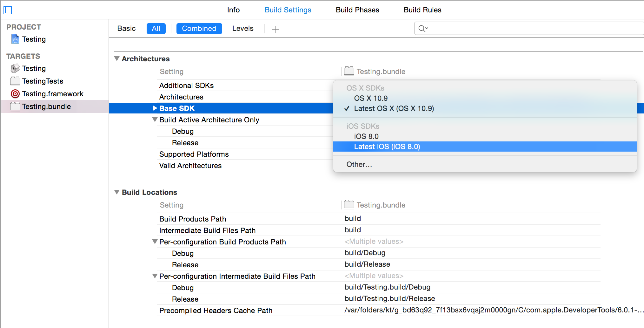
Task: Select the Testing.framework target
Action: point(53,94)
